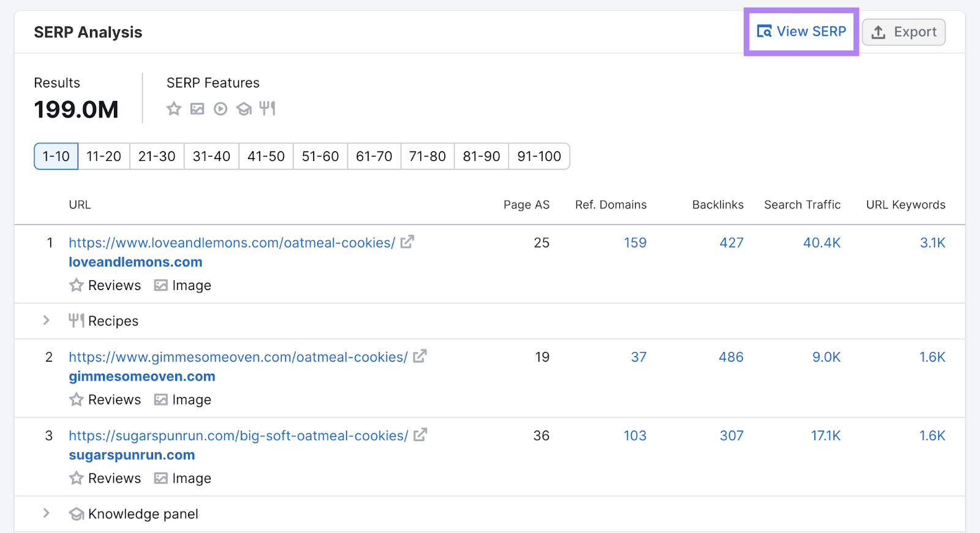Click the image icon under SERP Features
The image size is (980, 533).
click(197, 109)
